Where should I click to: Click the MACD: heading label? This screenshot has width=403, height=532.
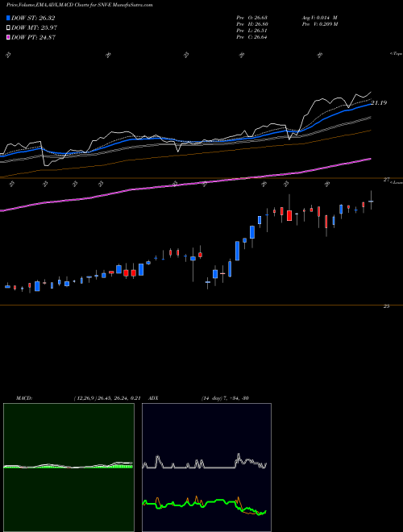(x=24, y=398)
